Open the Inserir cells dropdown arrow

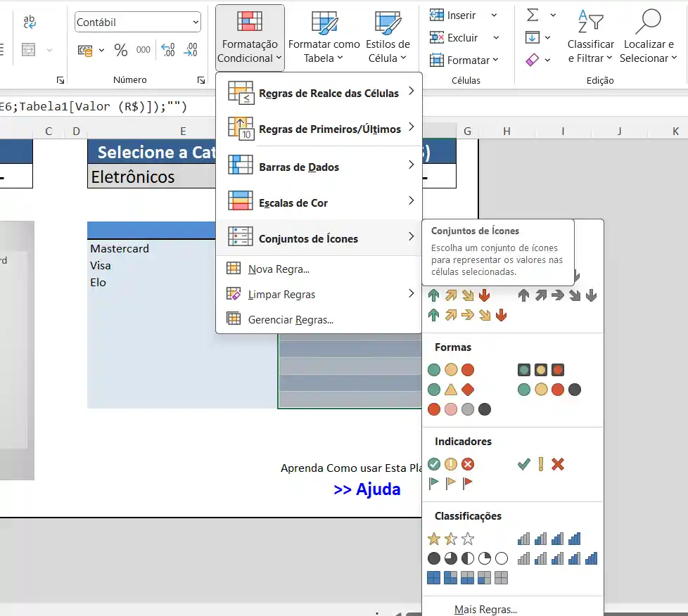point(494,15)
